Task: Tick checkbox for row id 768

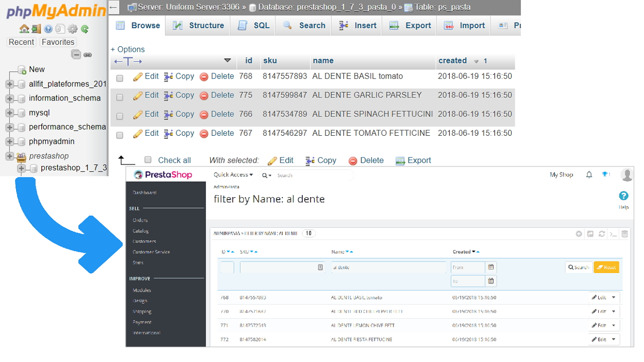Action: (x=120, y=78)
